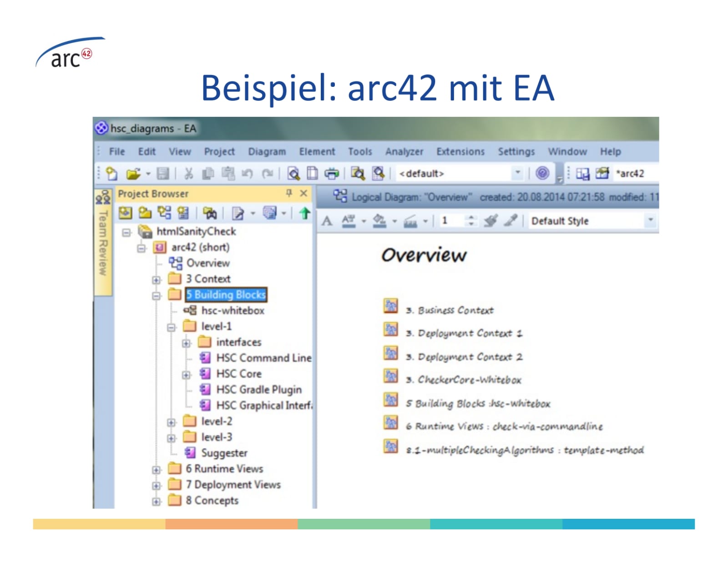Click the Print Preview magnifier icon

(293, 174)
